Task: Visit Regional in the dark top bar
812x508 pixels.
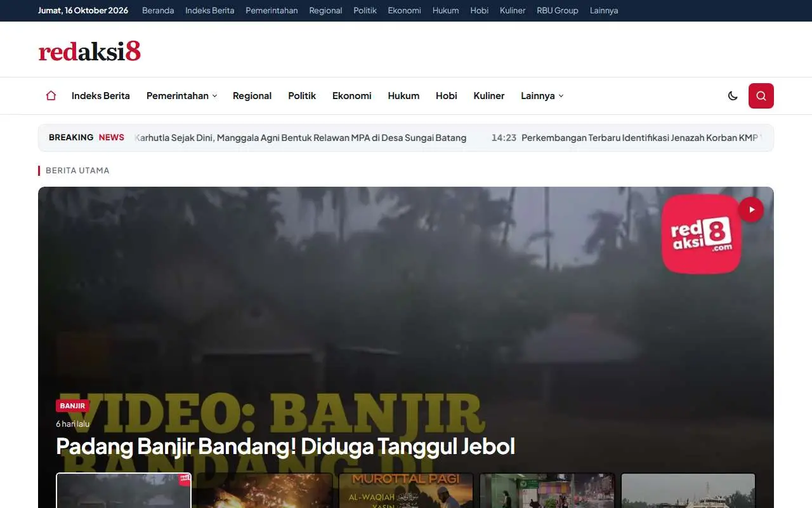Action: point(325,11)
